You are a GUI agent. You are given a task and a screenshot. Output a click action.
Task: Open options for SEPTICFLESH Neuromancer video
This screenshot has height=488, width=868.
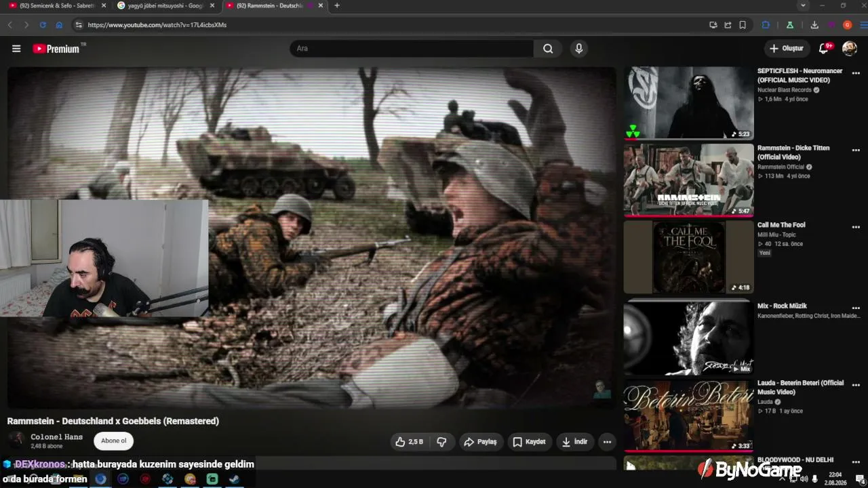[856, 73]
